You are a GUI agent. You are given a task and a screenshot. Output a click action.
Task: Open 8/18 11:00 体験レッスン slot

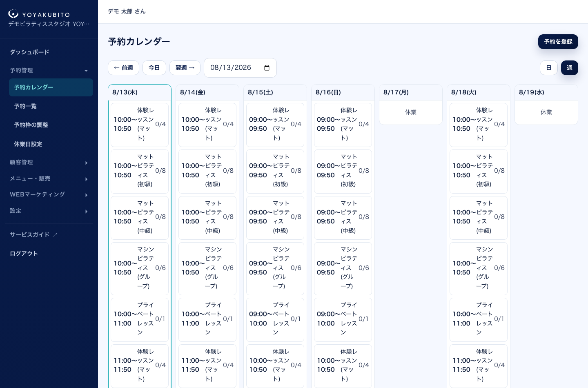coord(479,366)
